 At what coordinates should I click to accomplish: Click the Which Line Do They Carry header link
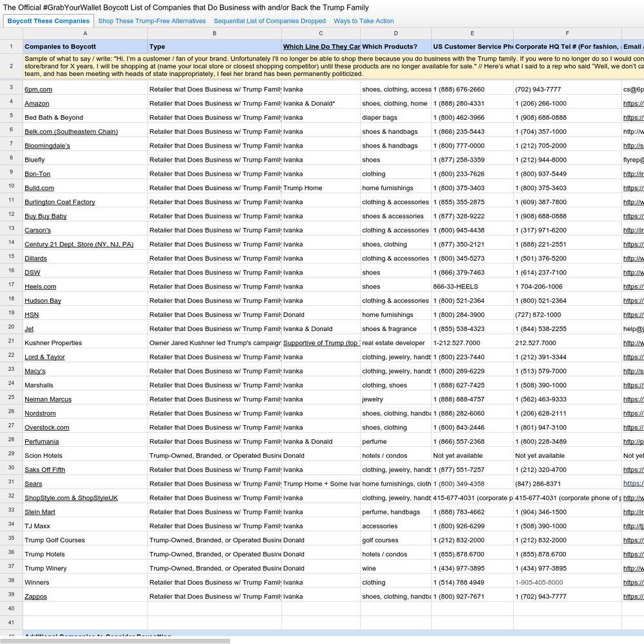click(321, 47)
